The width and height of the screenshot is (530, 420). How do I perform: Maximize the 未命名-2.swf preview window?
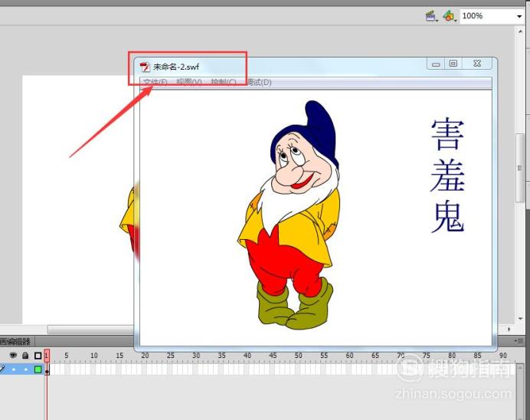coord(453,64)
